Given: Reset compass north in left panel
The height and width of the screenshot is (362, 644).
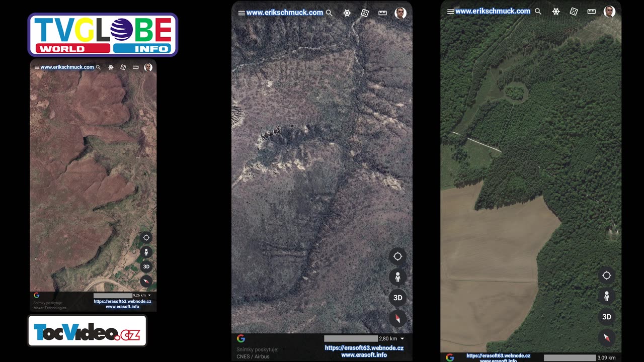Looking at the screenshot, I should (146, 282).
